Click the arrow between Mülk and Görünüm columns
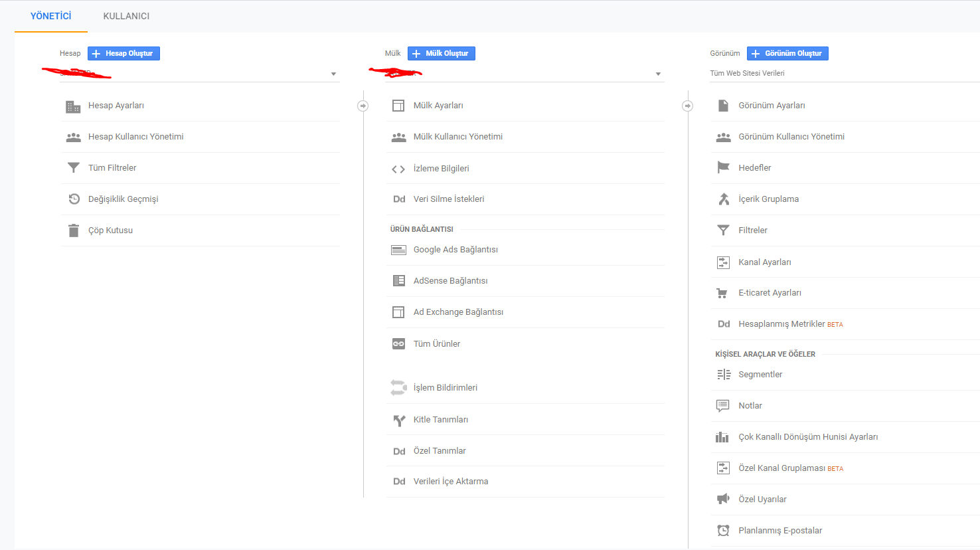The height and width of the screenshot is (550, 980). 688,106
